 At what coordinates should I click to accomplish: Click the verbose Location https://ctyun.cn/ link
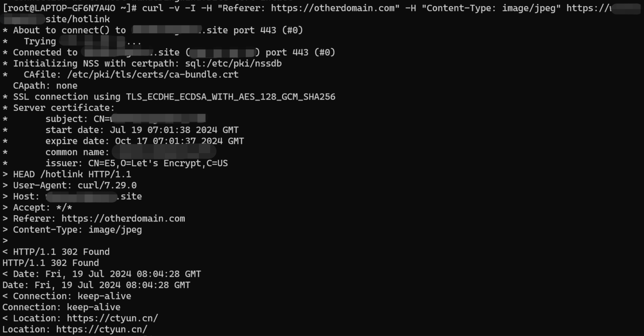(x=112, y=319)
